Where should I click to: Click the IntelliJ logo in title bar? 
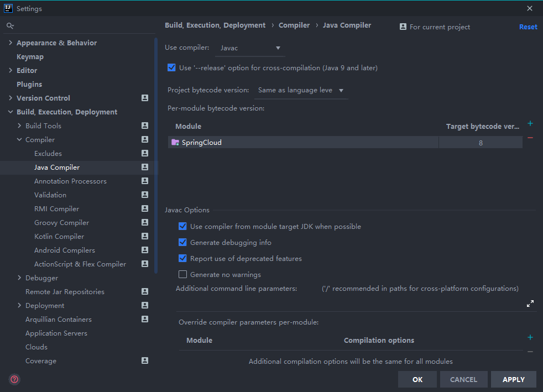8,8
